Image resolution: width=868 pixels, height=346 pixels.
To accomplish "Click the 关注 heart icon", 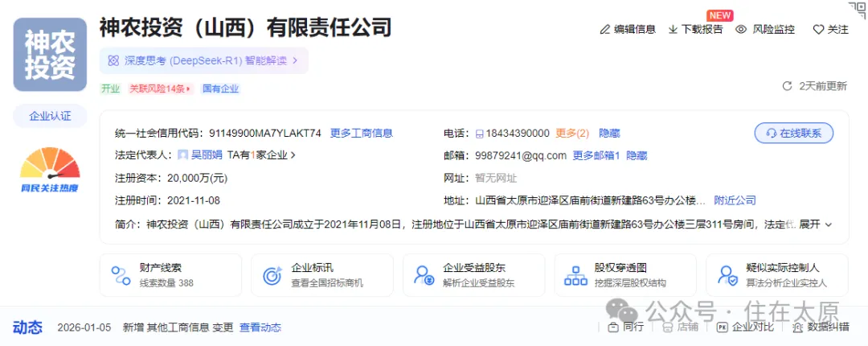I will [x=818, y=30].
